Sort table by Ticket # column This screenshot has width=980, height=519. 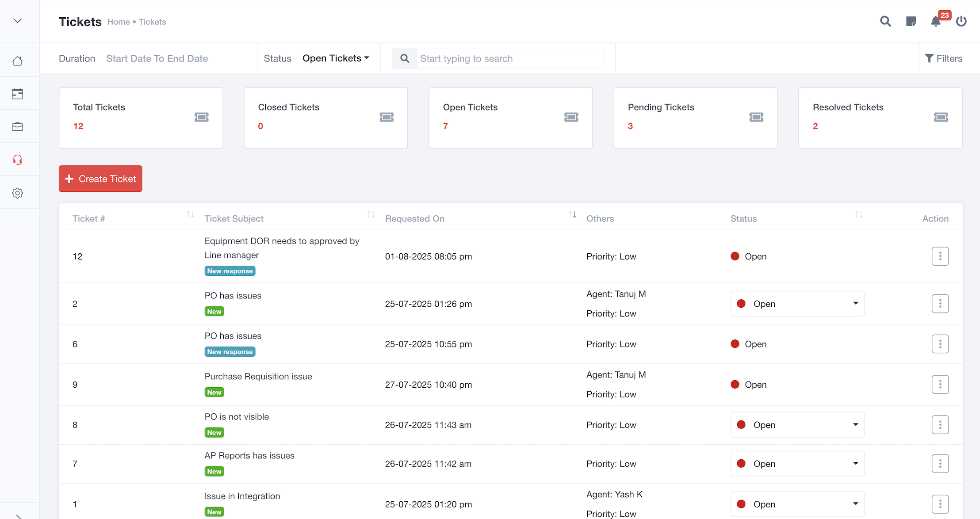(190, 215)
